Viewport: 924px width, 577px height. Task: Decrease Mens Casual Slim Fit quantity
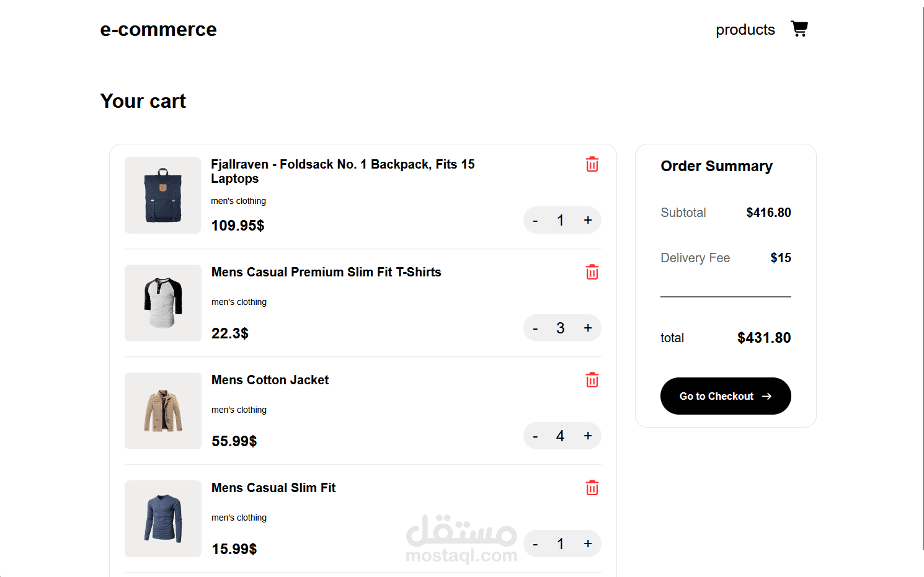pyautogui.click(x=535, y=544)
